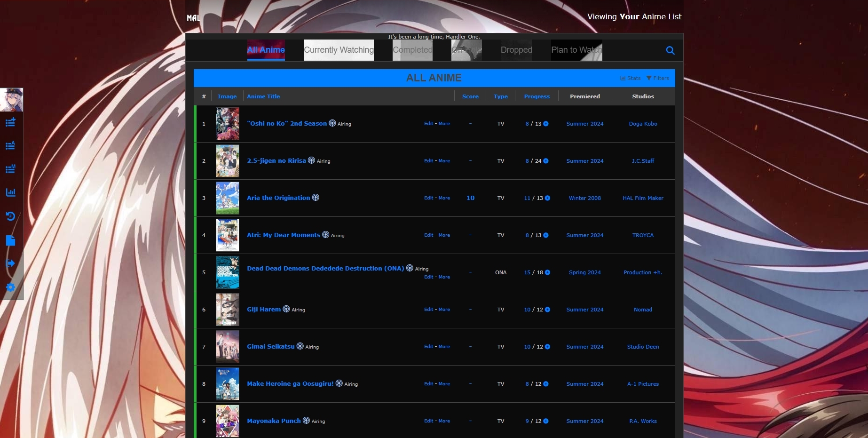Sort the list by Anime Title column
Image resolution: width=868 pixels, height=438 pixels.
pos(263,96)
